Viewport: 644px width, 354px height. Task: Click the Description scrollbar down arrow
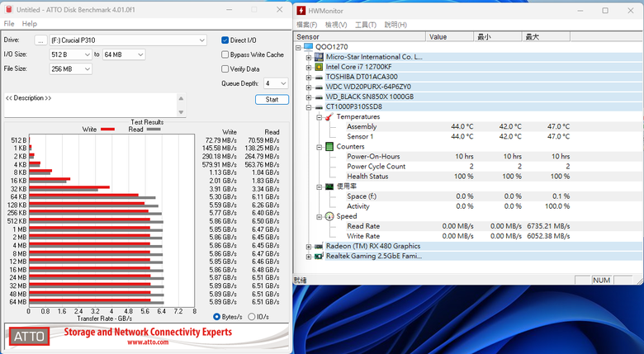coord(181,112)
